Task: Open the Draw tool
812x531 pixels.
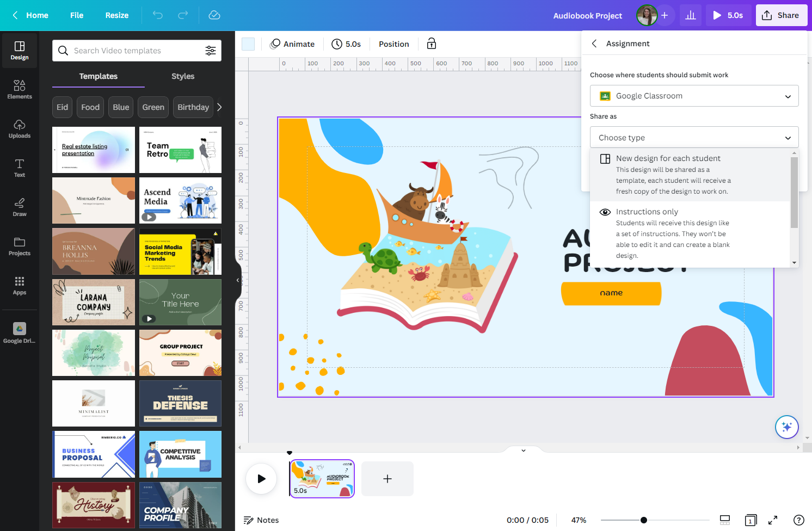Action: pyautogui.click(x=20, y=207)
